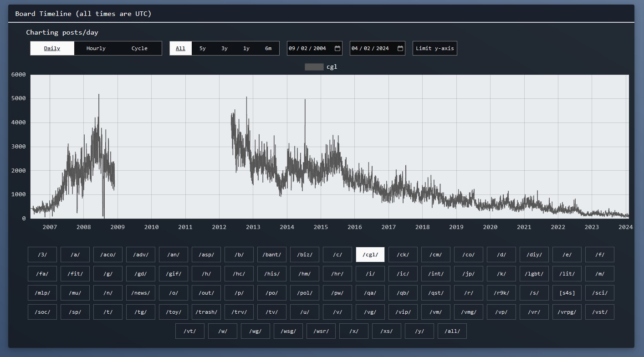Click the 2016 x-axis year label
Image resolution: width=644 pixels, height=357 pixels.
(354, 227)
